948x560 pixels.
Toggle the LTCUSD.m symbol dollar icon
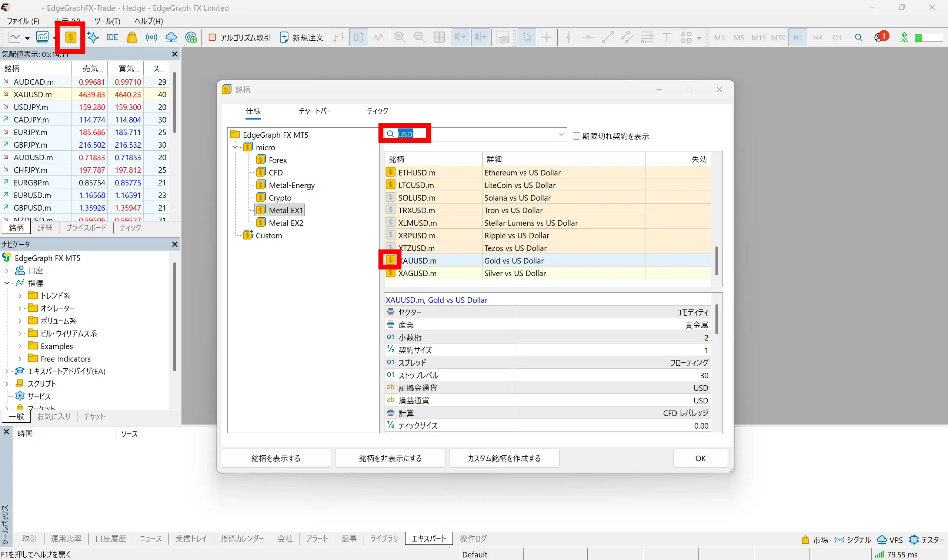point(391,185)
